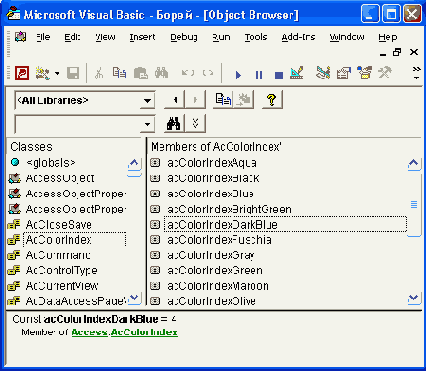This screenshot has height=371, width=426.
Task: Expand toolbar options chevron
Action: pyautogui.click(x=416, y=73)
